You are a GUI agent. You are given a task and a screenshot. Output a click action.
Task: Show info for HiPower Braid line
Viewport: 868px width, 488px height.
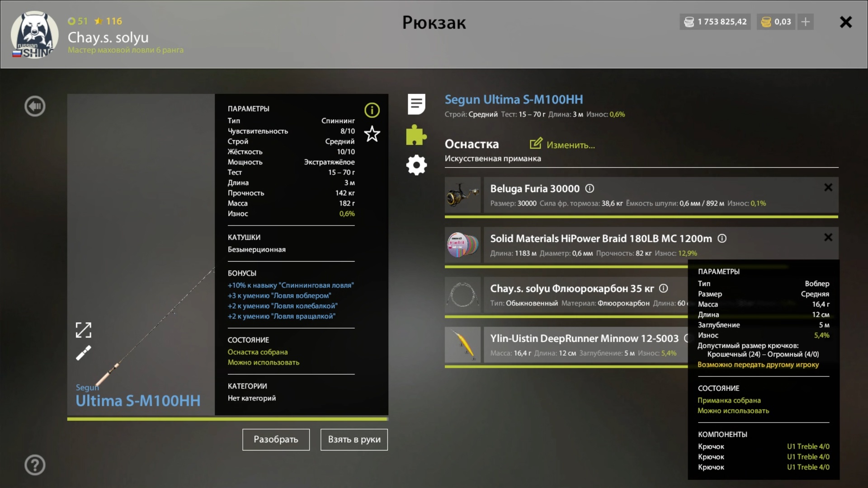point(722,238)
